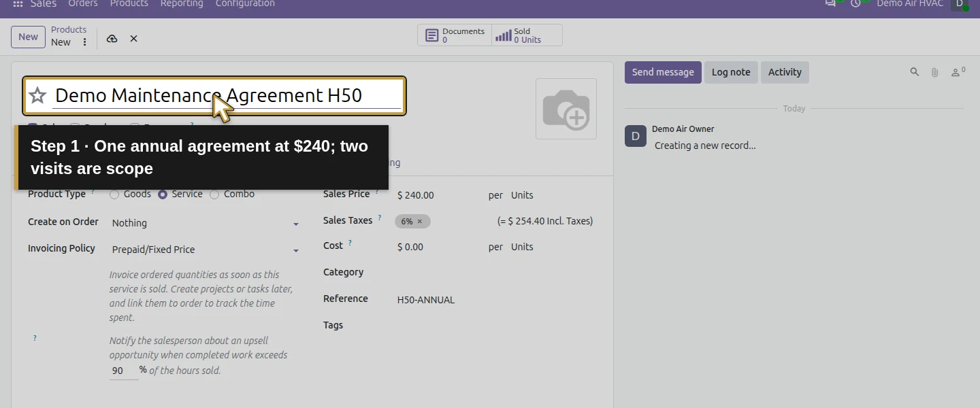Expand the Invoicing Policy dropdown
This screenshot has width=980, height=408.
[x=296, y=250]
